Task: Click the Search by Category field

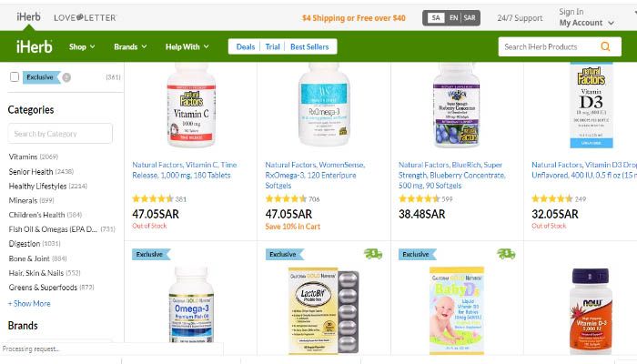Action: click(x=60, y=133)
